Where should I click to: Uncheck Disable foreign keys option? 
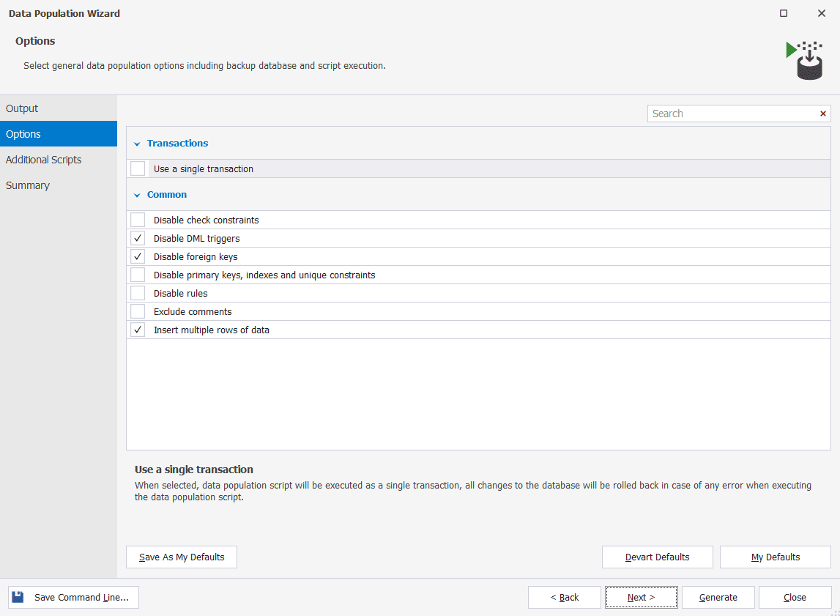tap(138, 256)
